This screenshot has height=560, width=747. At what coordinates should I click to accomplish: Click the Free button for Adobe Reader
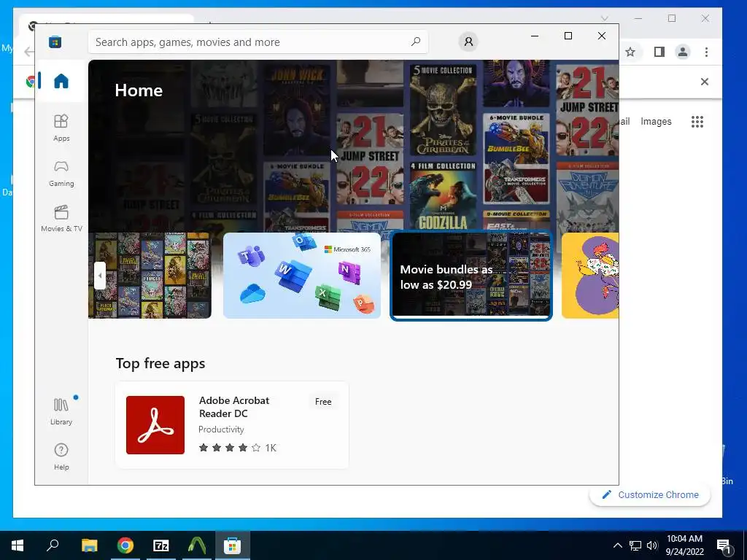pyautogui.click(x=323, y=402)
